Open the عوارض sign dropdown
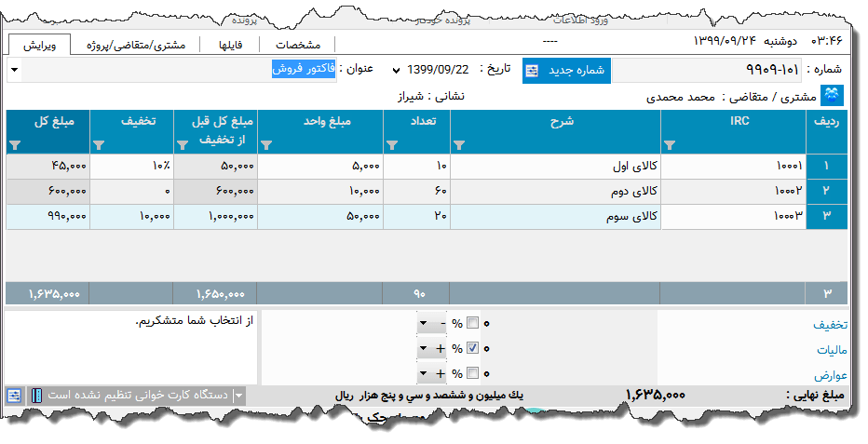Screen dimensions: 868x444 point(424,374)
